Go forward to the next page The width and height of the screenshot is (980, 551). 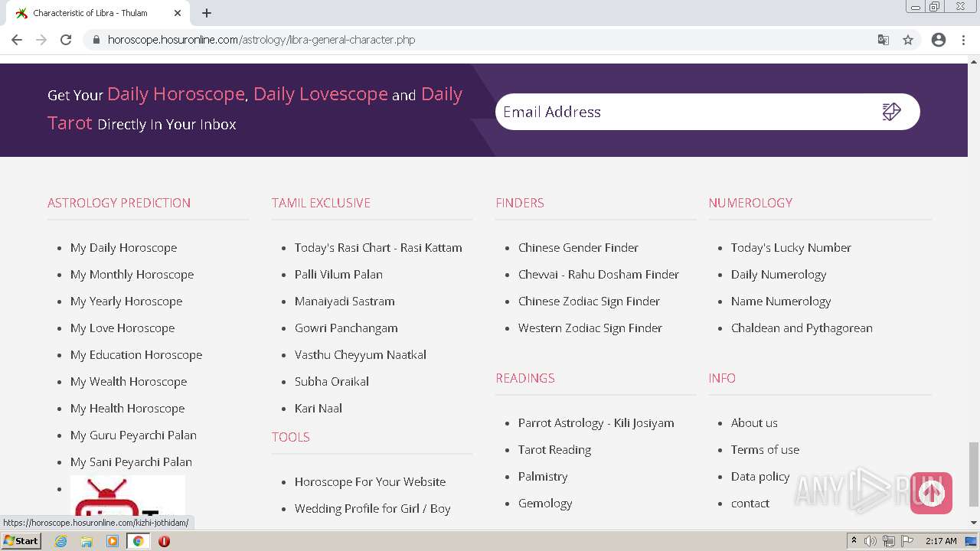tap(41, 40)
